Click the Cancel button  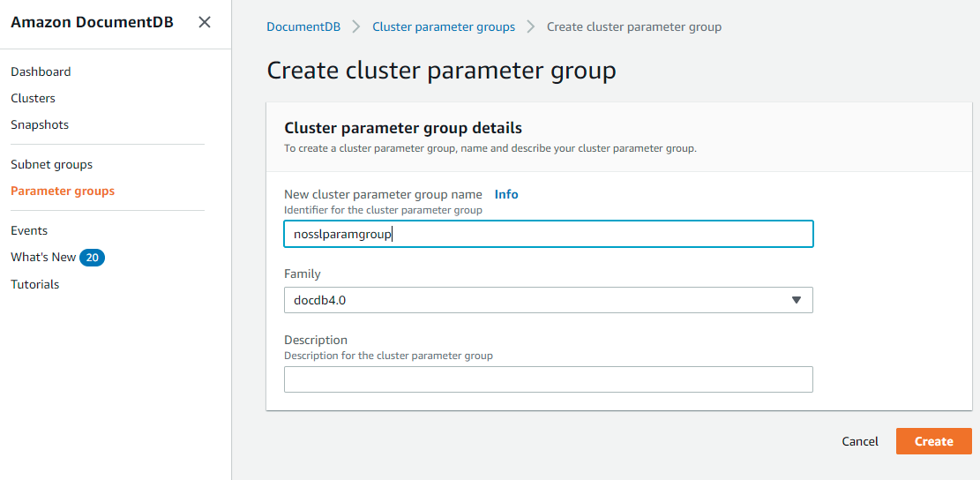pos(860,441)
